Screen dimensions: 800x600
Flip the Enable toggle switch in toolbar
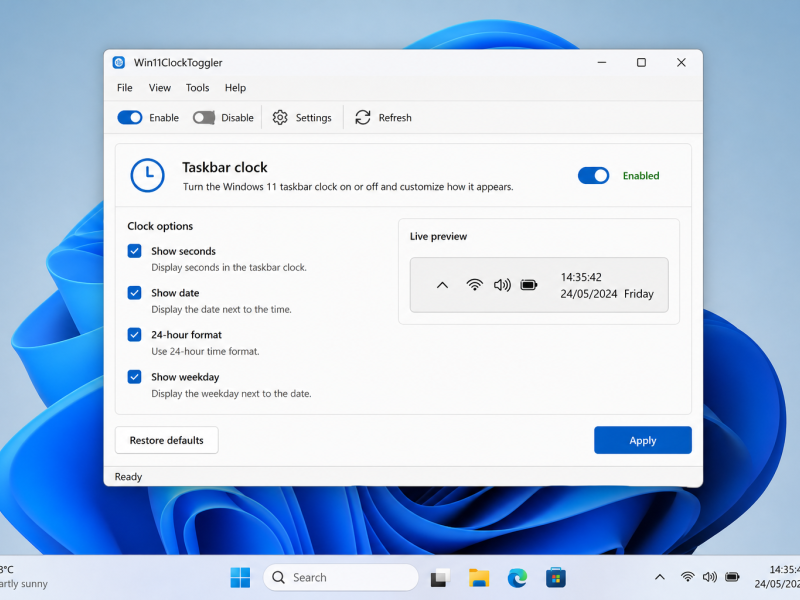(x=130, y=118)
